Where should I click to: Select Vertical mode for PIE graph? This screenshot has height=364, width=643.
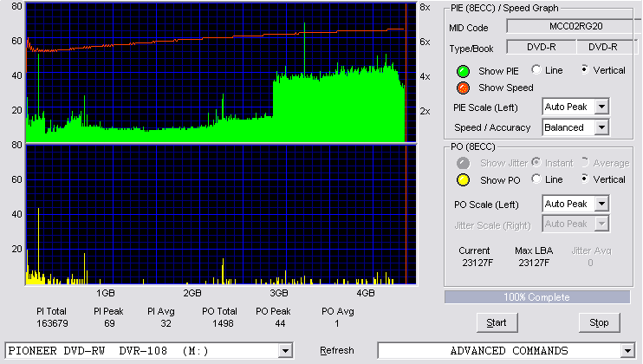tap(584, 69)
